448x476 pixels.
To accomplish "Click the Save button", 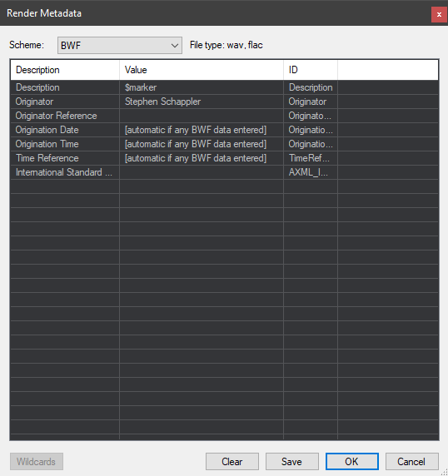I will click(292, 461).
